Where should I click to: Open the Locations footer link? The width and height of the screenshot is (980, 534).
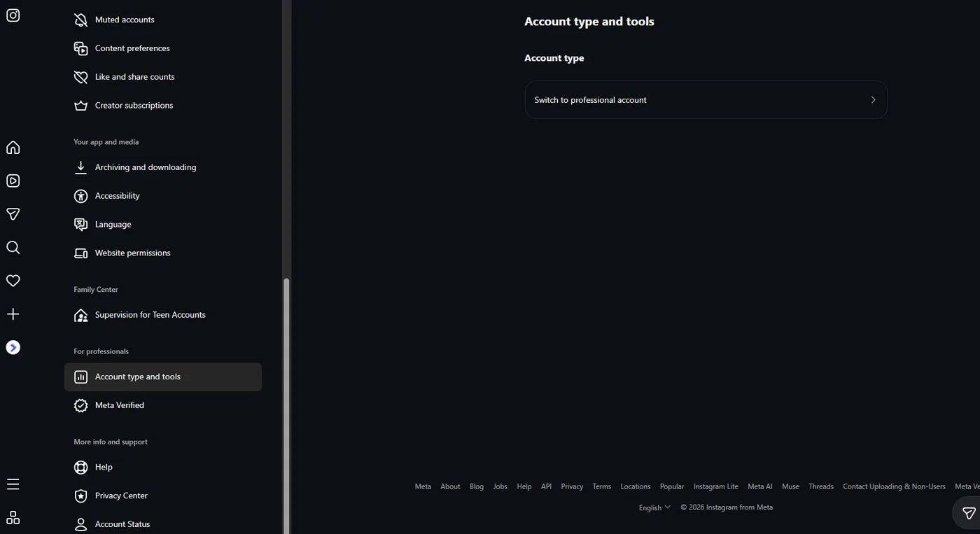pos(636,486)
